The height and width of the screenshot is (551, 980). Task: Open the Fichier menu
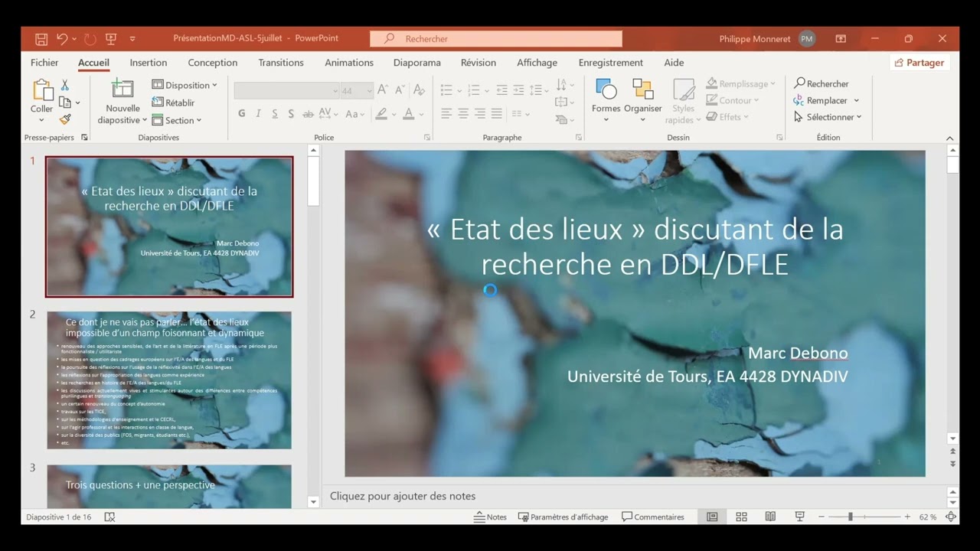pos(44,63)
